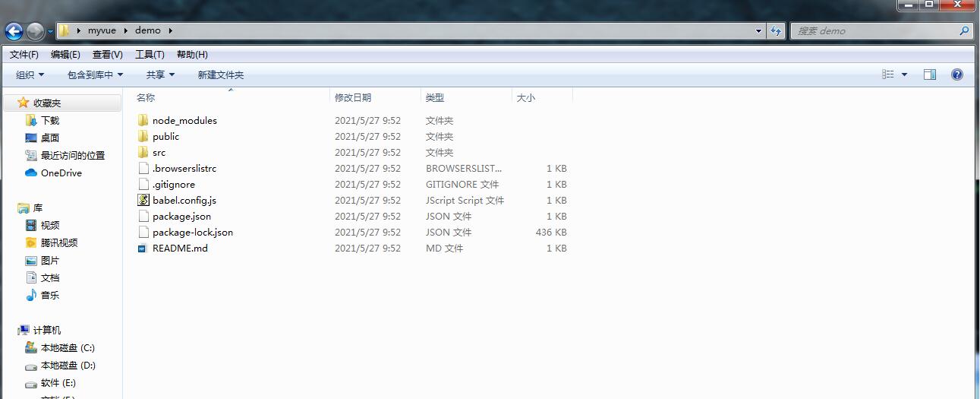Click the folder icon in the address bar
The width and height of the screenshot is (980, 399).
tap(65, 30)
